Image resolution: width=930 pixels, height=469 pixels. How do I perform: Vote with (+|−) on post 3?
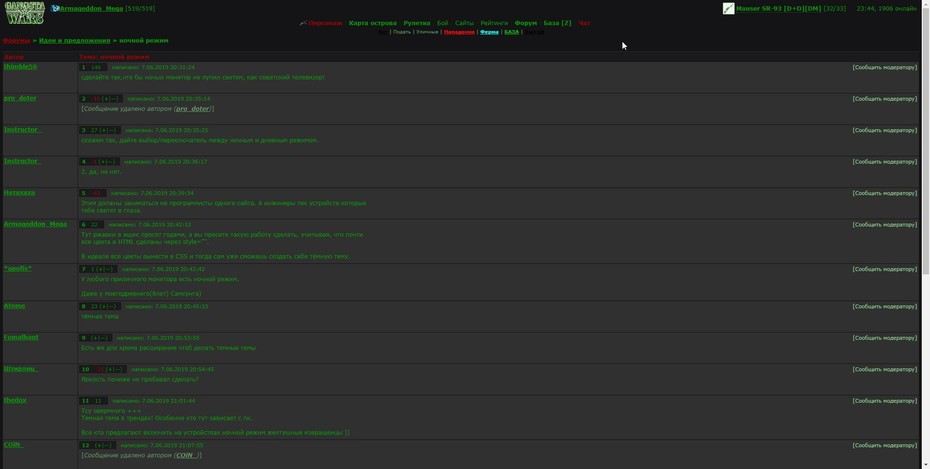tap(108, 130)
